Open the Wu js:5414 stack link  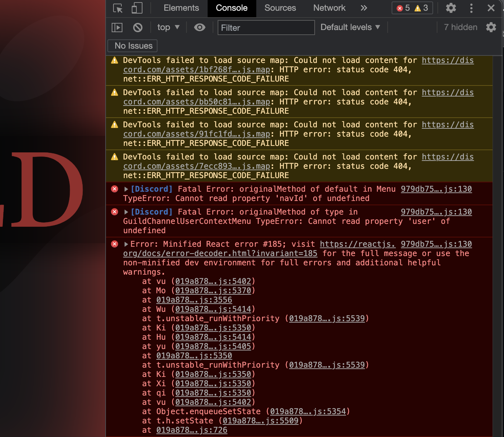pos(213,309)
